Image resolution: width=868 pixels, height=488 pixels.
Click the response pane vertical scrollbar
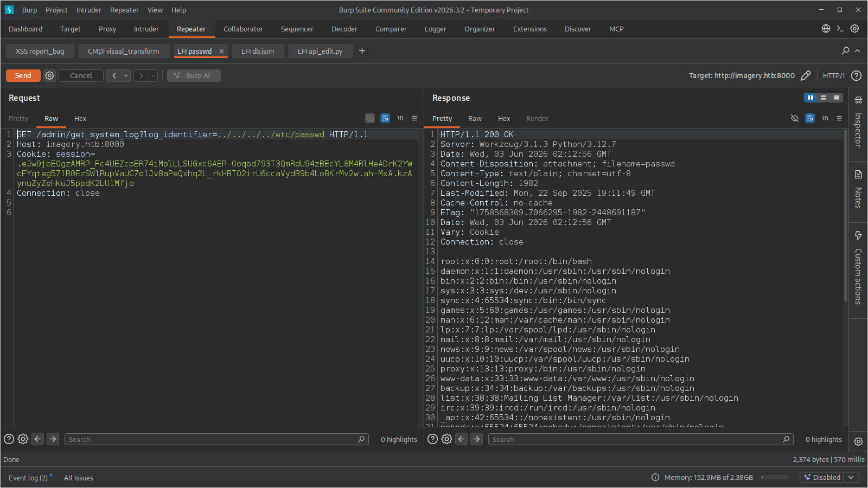(x=846, y=216)
